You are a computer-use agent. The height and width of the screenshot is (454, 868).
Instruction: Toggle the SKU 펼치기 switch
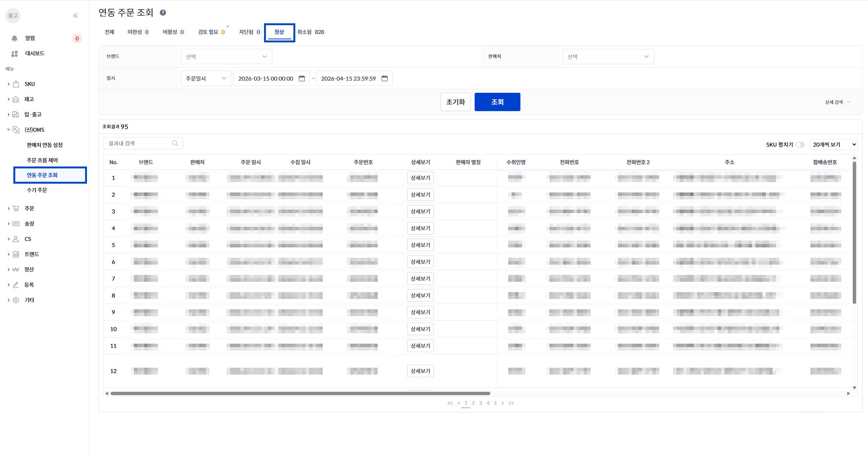pyautogui.click(x=800, y=145)
